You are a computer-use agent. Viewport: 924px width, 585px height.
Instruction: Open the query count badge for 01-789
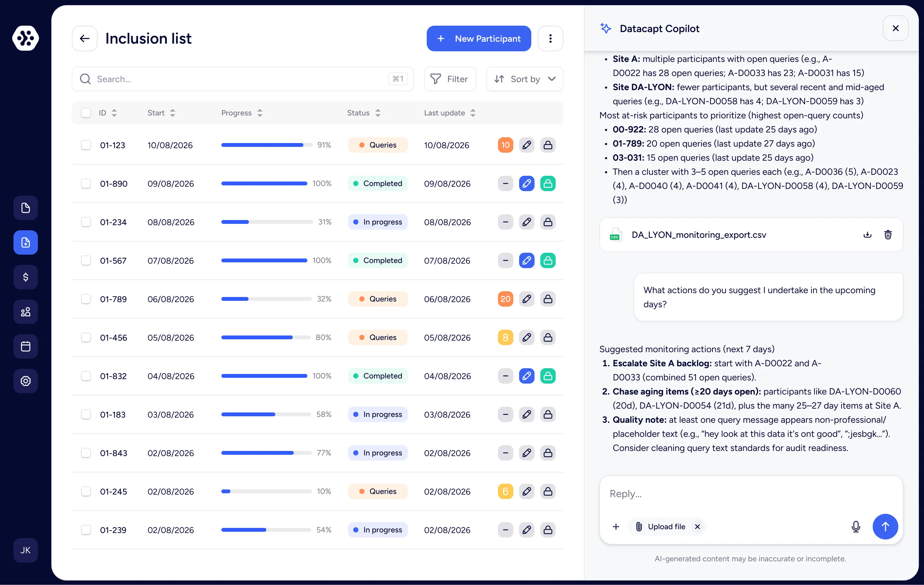coord(505,299)
